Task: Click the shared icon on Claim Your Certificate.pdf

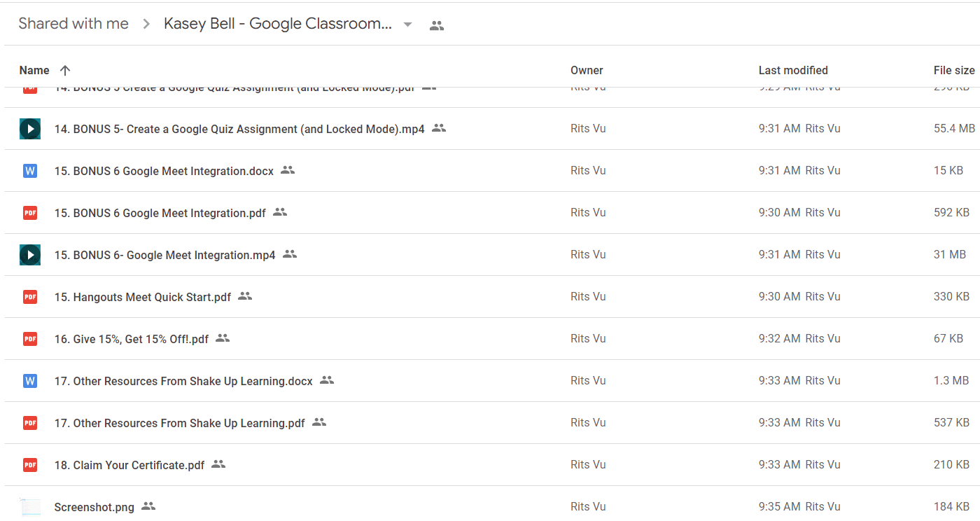Action: pyautogui.click(x=218, y=464)
